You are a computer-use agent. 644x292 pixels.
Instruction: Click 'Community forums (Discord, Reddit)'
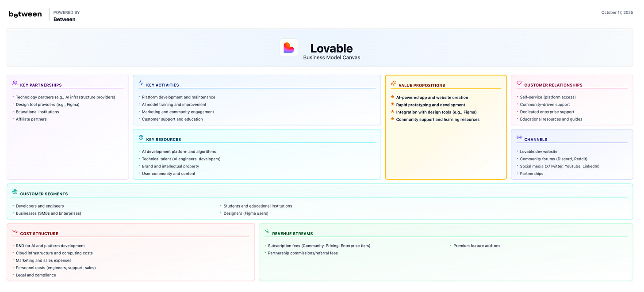click(554, 159)
